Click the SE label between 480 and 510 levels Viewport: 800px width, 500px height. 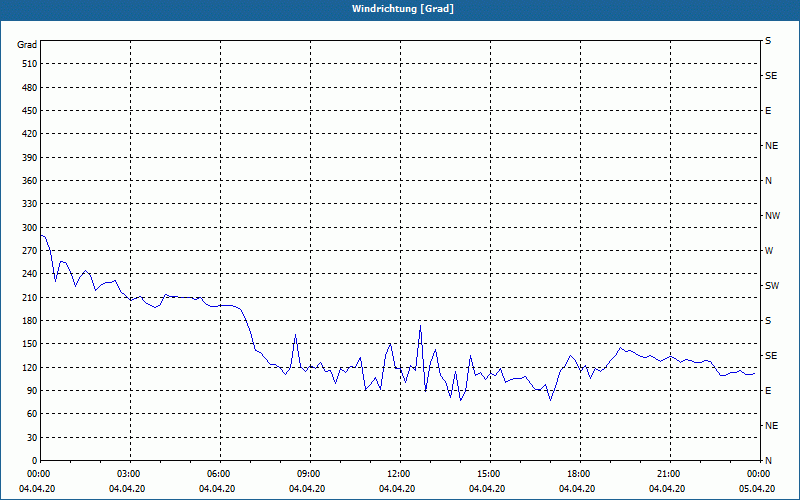(x=771, y=76)
